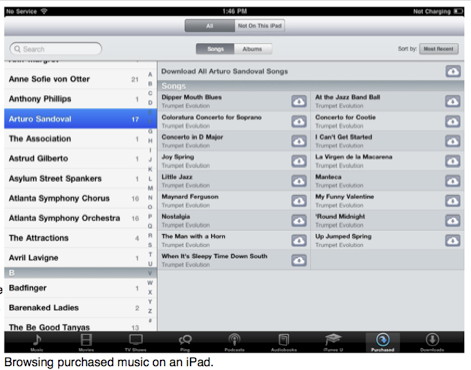Download When It's Sleepy Time Down South icon
The image size is (471, 370).
[299, 260]
